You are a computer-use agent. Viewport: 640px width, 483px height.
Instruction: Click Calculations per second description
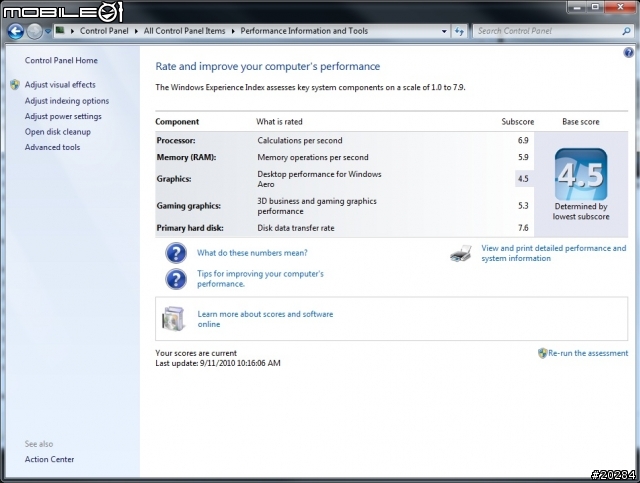click(x=300, y=140)
